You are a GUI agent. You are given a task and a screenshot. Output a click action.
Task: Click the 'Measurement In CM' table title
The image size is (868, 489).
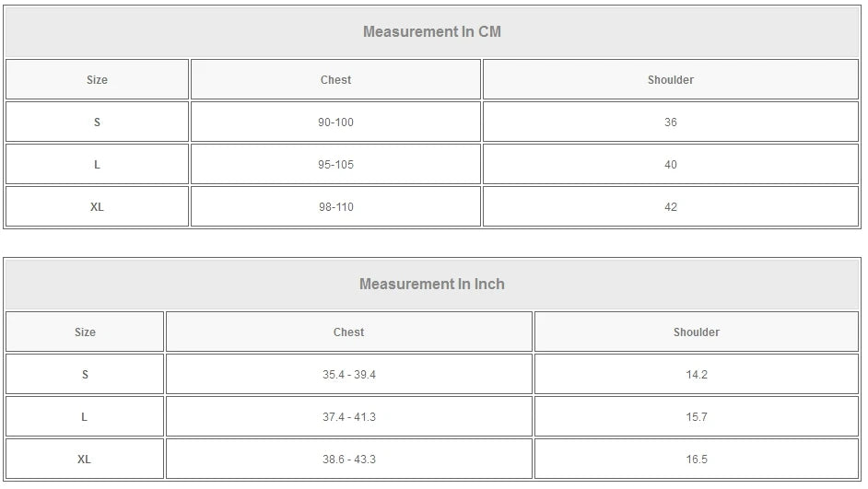tap(431, 31)
